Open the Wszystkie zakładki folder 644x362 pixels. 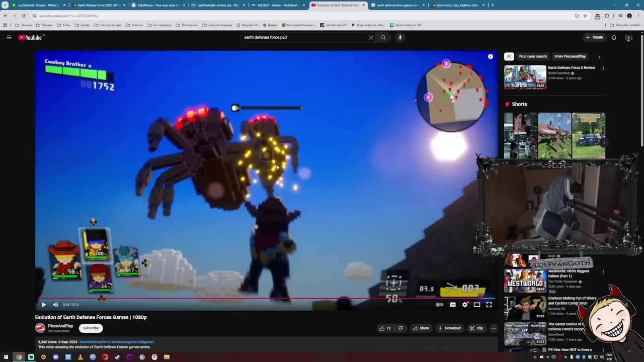625,25
